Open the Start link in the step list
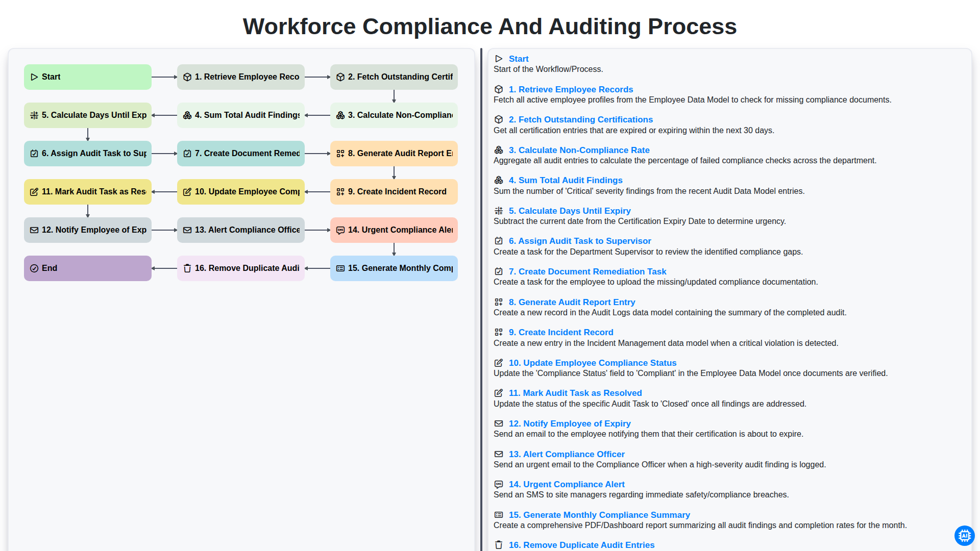Image resolution: width=980 pixels, height=551 pixels. 519,59
